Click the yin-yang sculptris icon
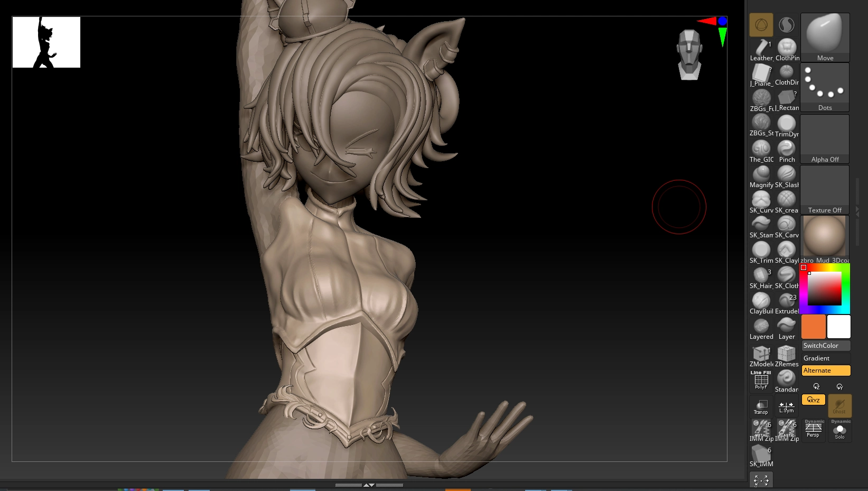Screen dimensions: 868x491 787,25
